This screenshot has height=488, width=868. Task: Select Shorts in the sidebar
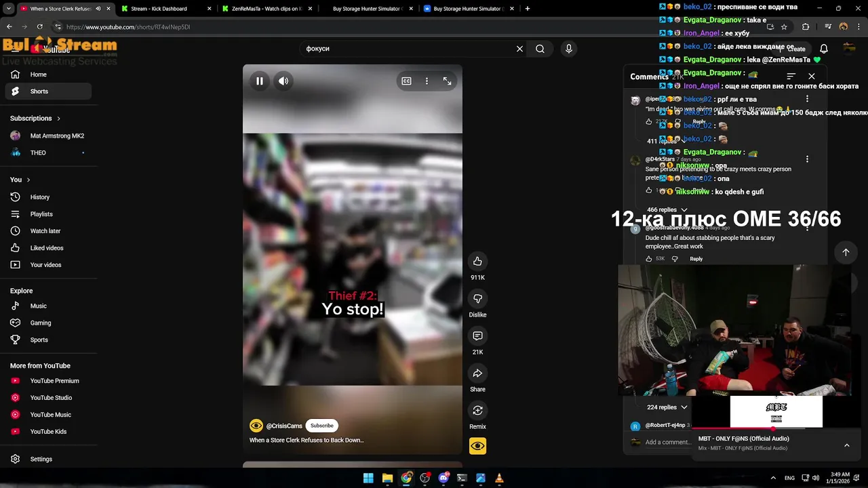[47, 91]
